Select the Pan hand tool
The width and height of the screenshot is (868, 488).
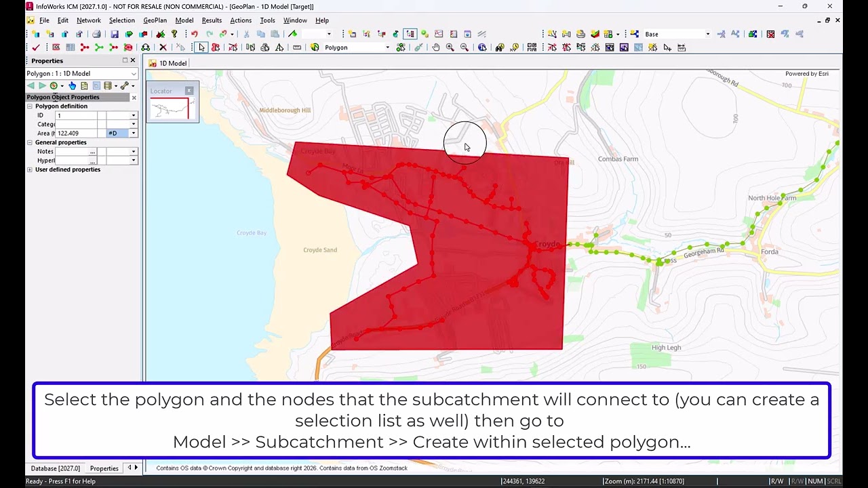435,47
